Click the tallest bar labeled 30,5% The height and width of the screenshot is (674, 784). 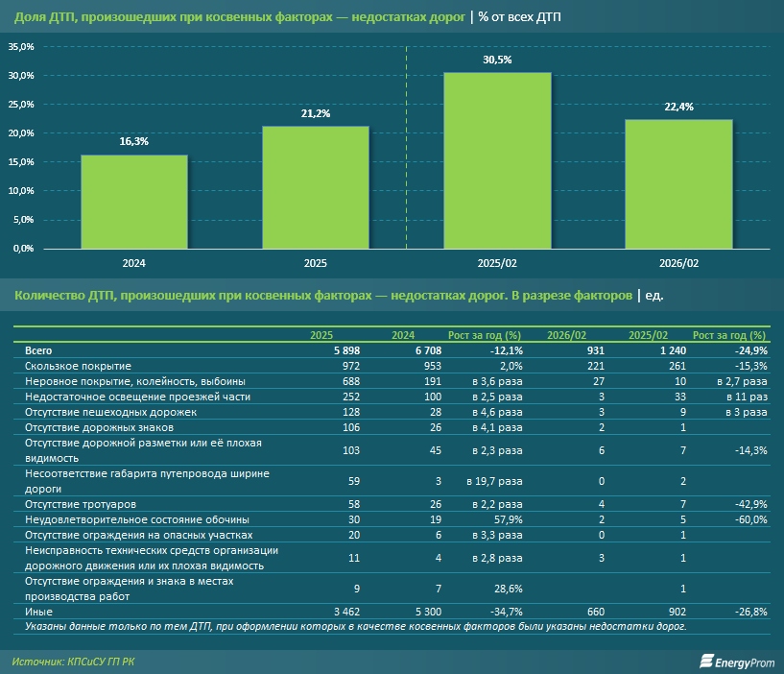click(496, 160)
